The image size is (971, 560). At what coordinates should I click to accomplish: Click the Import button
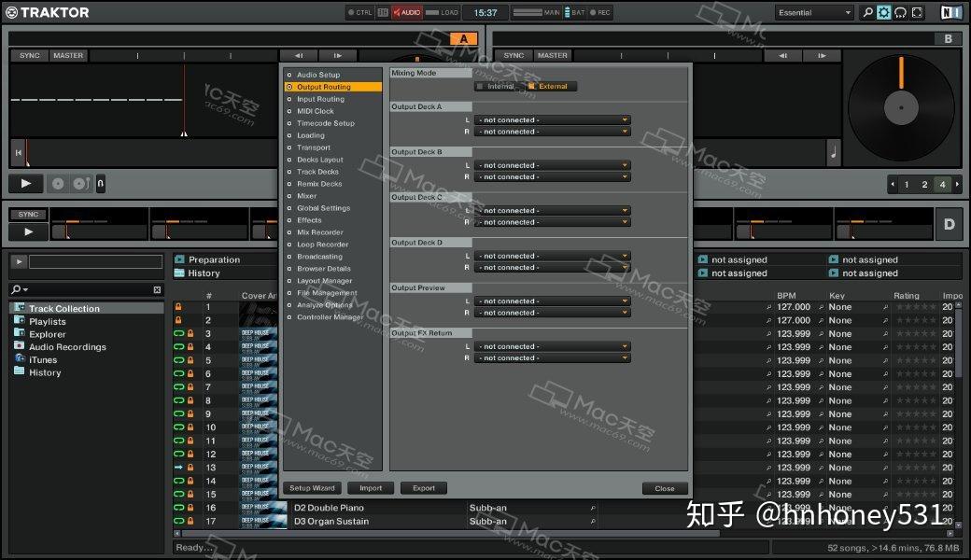pos(371,488)
